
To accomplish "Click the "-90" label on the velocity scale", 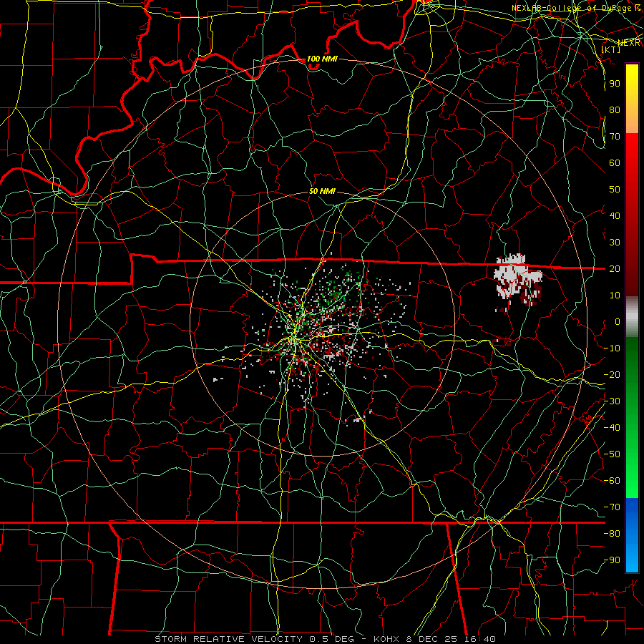I will tap(613, 560).
